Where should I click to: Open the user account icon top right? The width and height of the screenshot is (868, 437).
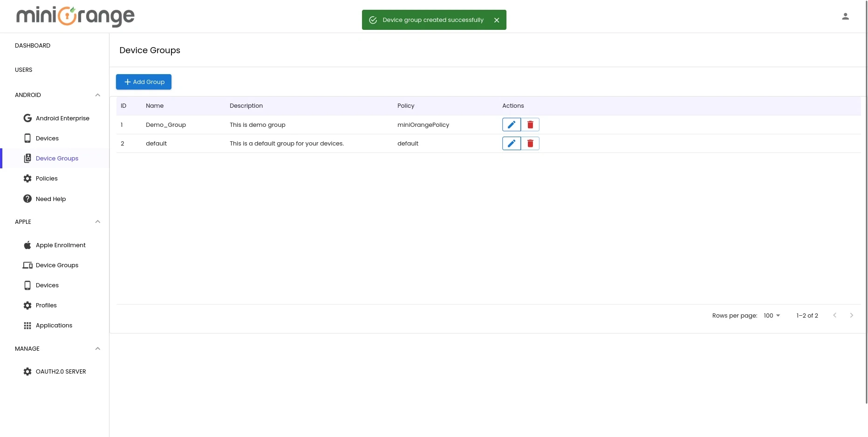point(845,16)
